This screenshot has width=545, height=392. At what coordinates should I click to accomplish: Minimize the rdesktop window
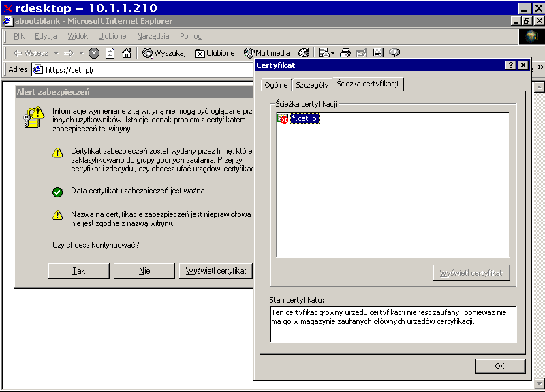click(x=525, y=8)
